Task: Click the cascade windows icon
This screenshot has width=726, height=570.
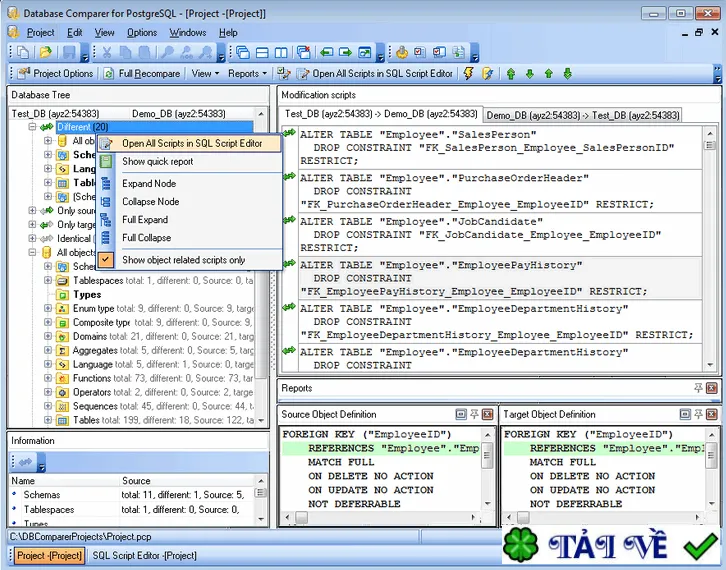Action: [x=243, y=52]
